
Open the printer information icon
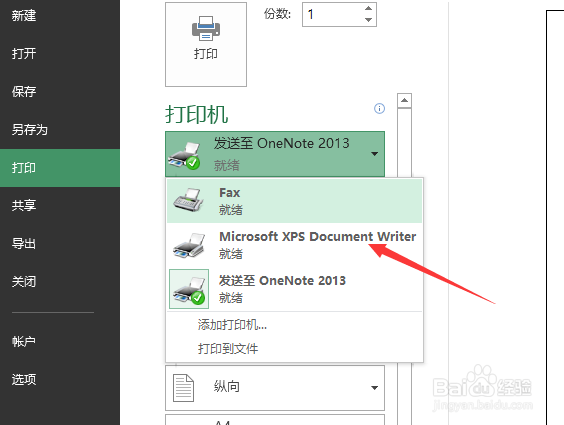tap(379, 108)
